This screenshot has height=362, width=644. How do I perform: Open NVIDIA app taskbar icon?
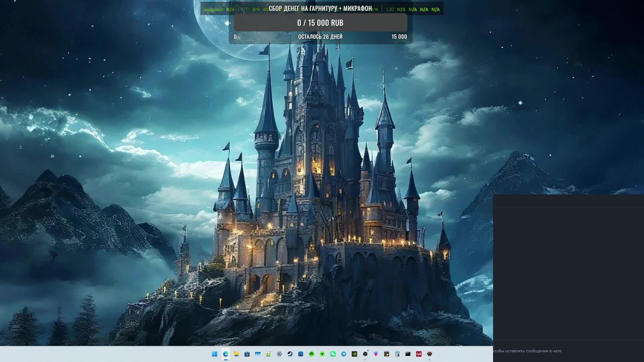click(355, 354)
